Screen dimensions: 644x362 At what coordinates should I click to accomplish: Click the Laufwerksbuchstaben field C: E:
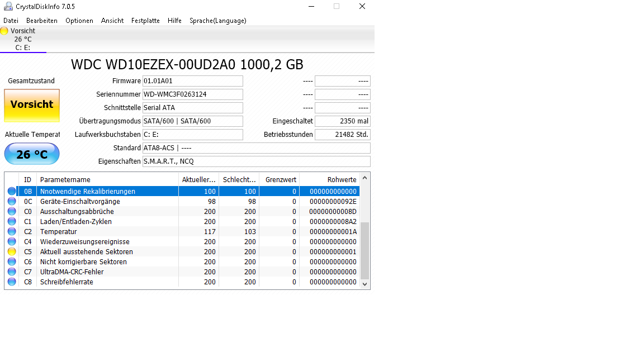(193, 135)
